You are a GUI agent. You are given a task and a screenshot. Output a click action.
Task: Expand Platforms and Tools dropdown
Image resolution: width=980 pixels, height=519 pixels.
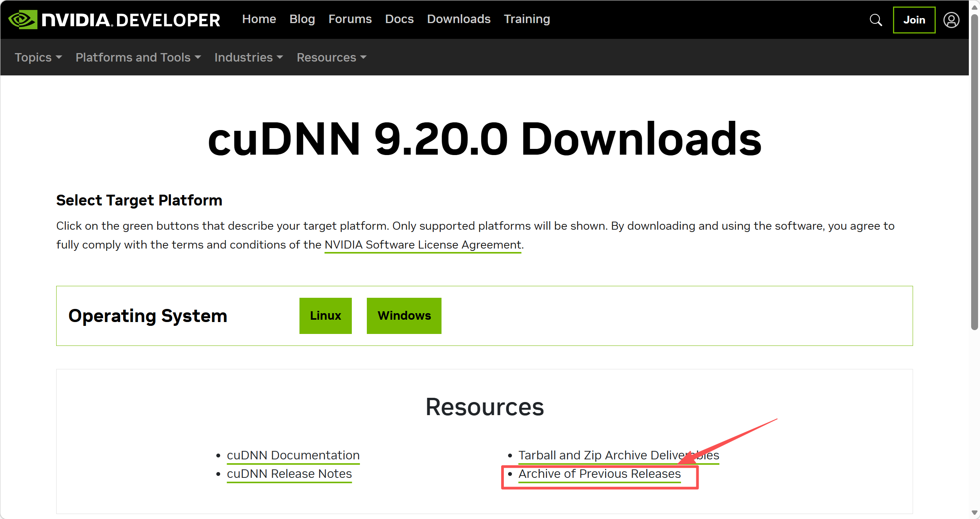138,57
